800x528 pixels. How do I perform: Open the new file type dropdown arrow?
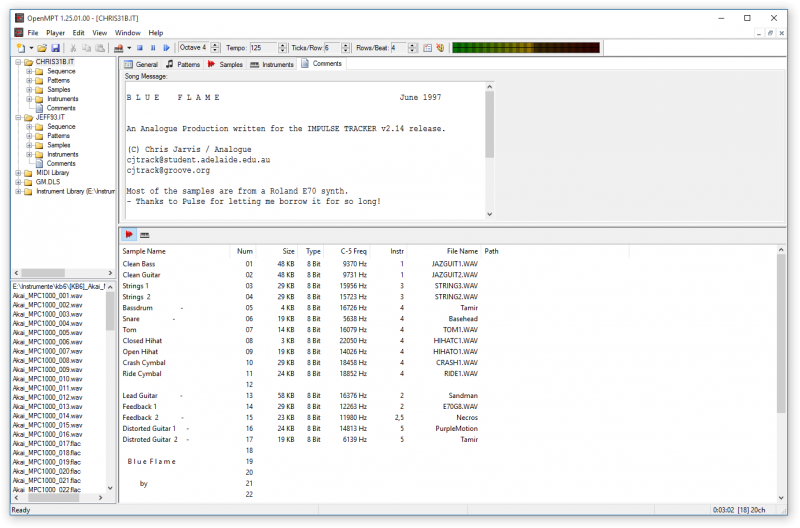click(31, 48)
